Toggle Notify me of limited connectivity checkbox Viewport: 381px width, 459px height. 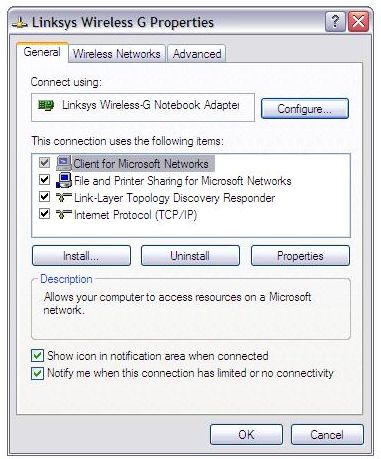coord(37,373)
